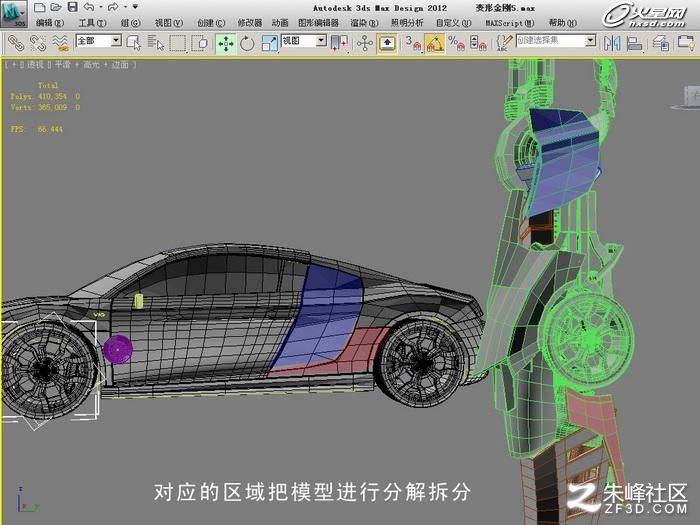Select the blue side panel on the car
The height and width of the screenshot is (525, 700).
click(322, 317)
